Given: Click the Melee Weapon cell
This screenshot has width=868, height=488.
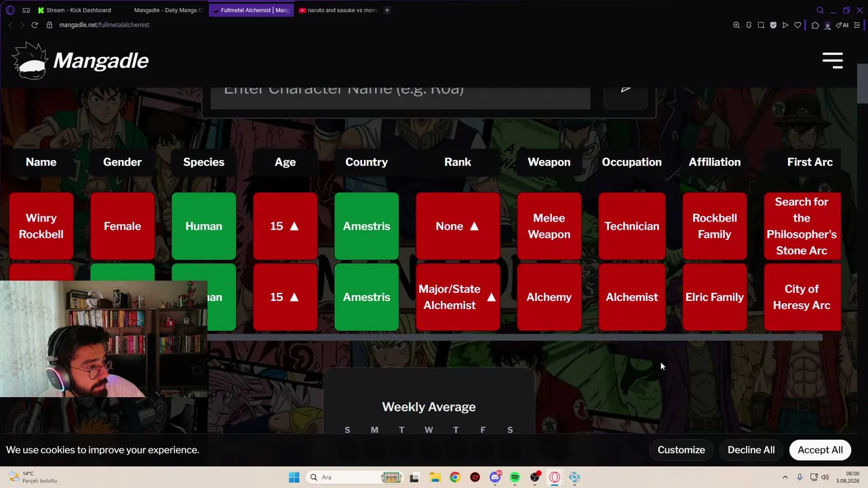Looking at the screenshot, I should tap(549, 226).
